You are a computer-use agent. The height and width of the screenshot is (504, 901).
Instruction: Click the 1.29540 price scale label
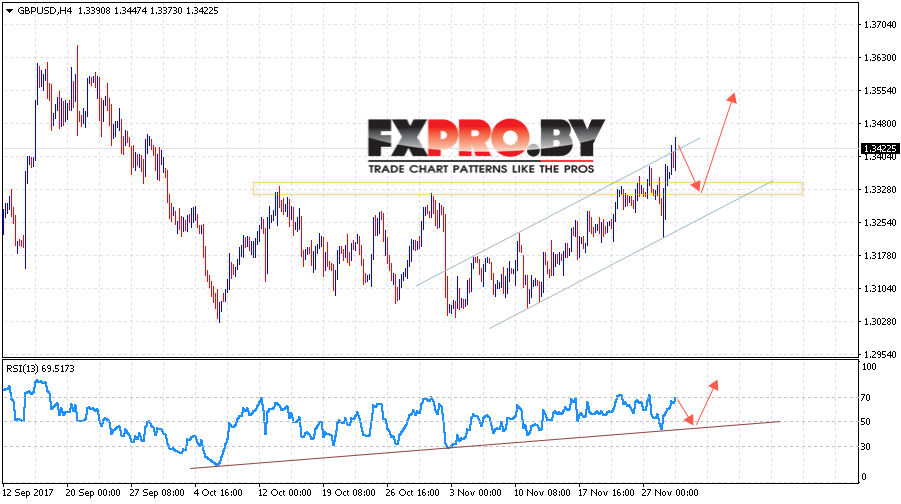tap(880, 354)
